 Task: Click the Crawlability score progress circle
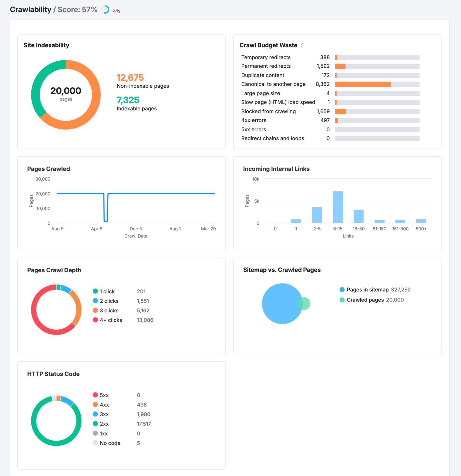[x=105, y=10]
